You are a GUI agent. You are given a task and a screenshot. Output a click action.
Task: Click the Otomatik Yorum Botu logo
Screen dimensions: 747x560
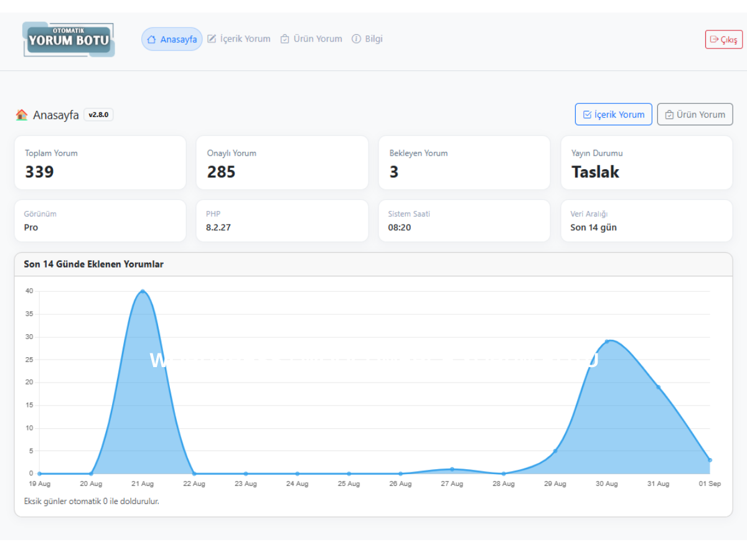click(68, 39)
